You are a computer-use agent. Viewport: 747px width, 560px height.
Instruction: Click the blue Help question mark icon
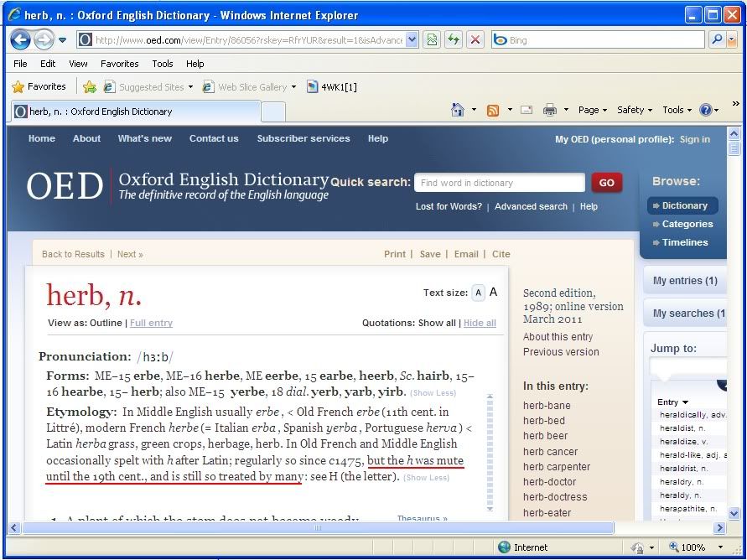pos(706,110)
